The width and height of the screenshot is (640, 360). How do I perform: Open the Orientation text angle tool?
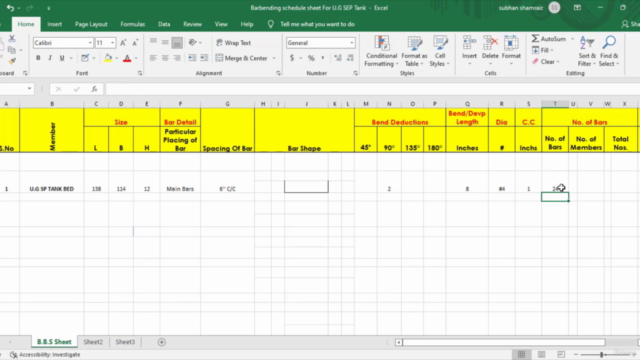192,42
